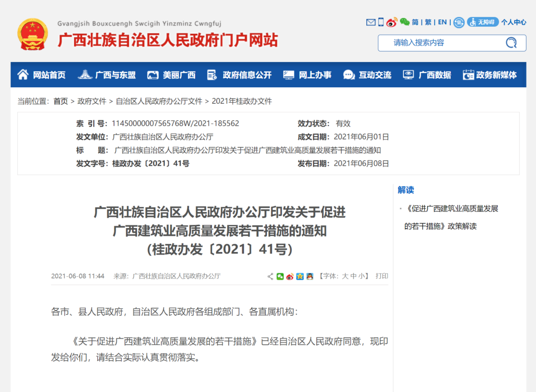Image resolution: width=536 pixels, height=392 pixels.
Task: Go to 网上办事 in the navigation bar
Action: pos(307,75)
